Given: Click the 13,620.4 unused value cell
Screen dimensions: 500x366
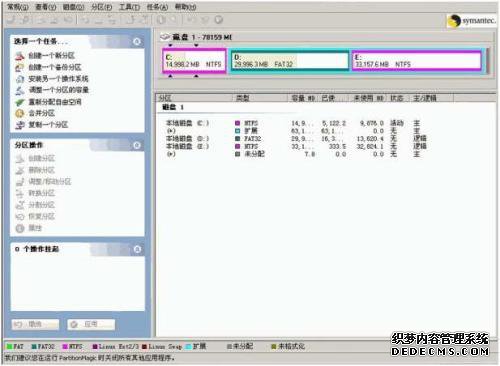Looking at the screenshot, I should click(370, 138).
